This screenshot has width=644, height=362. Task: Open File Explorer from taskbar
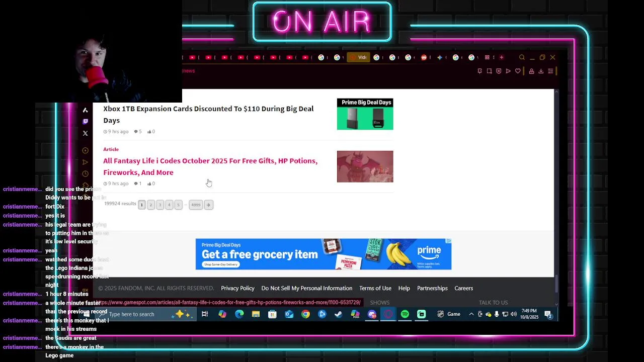pyautogui.click(x=256, y=314)
